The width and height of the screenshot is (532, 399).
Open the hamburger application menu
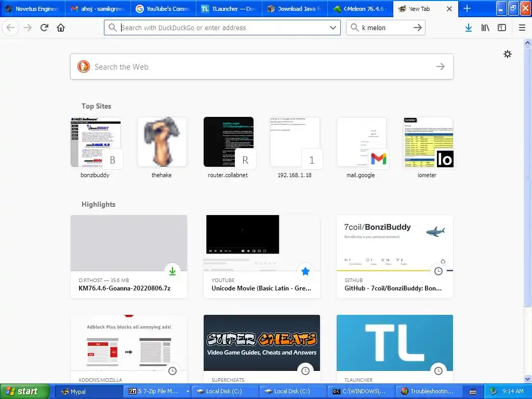[x=522, y=28]
